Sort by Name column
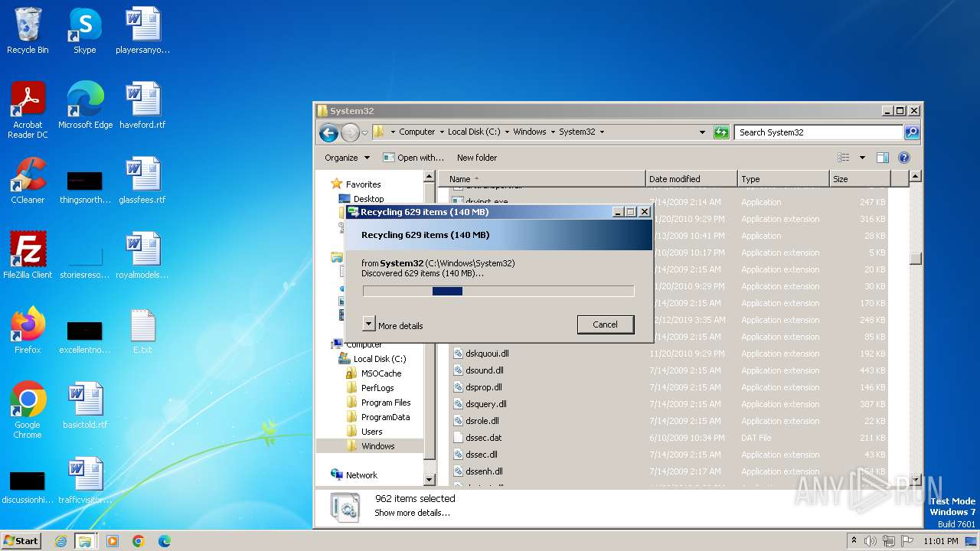 542,179
